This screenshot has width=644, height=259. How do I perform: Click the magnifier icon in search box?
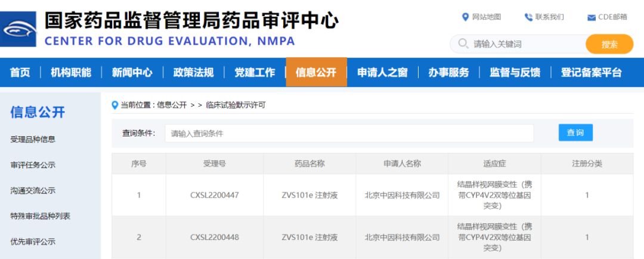pos(463,44)
